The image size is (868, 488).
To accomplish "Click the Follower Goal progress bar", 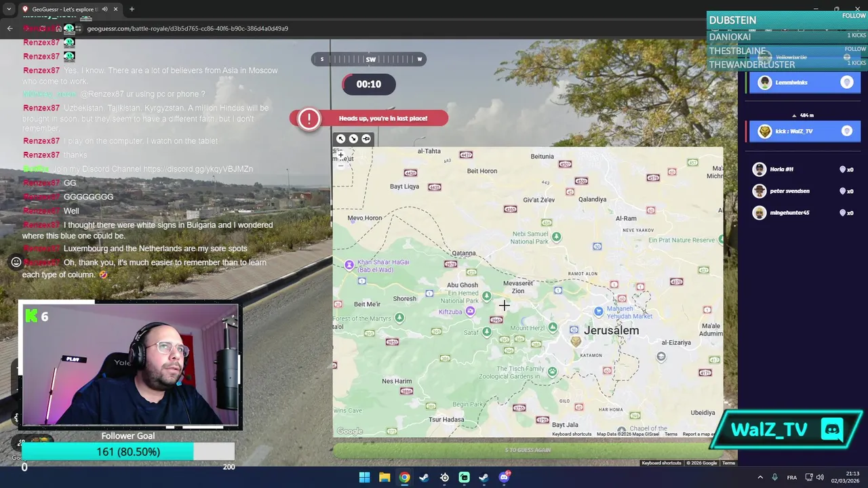I will click(x=128, y=452).
